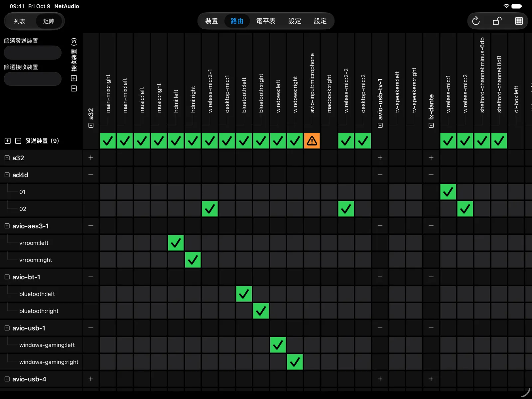Collapse the avio-bt-1 device row

7,277
